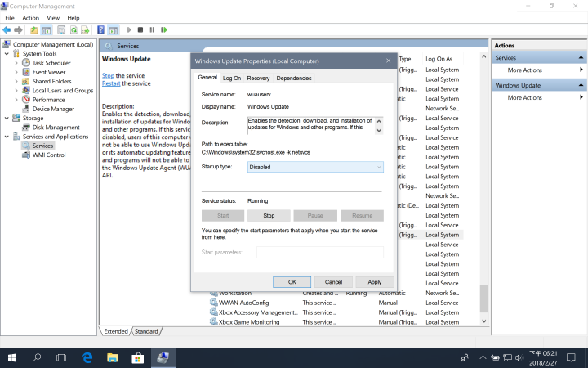Open the Startup type dropdown
Viewport: 588px width, 368px height.
315,167
